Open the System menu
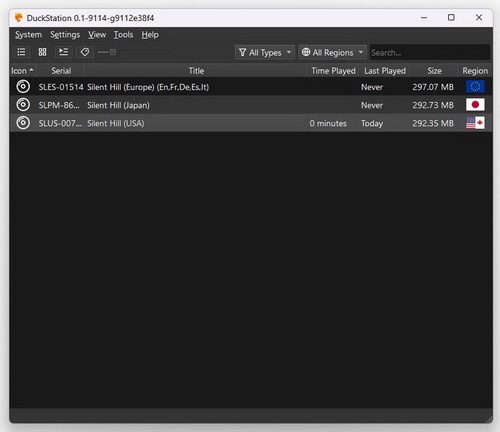The height and width of the screenshot is (432, 500). click(x=28, y=35)
